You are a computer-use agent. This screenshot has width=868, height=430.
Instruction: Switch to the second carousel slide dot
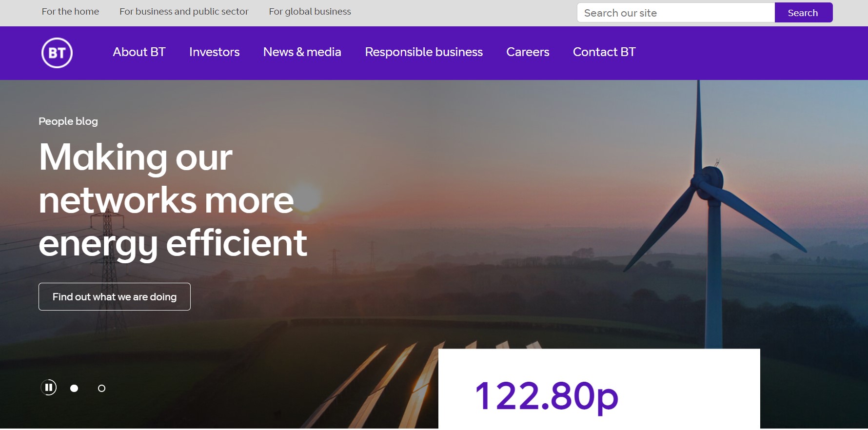tap(101, 388)
